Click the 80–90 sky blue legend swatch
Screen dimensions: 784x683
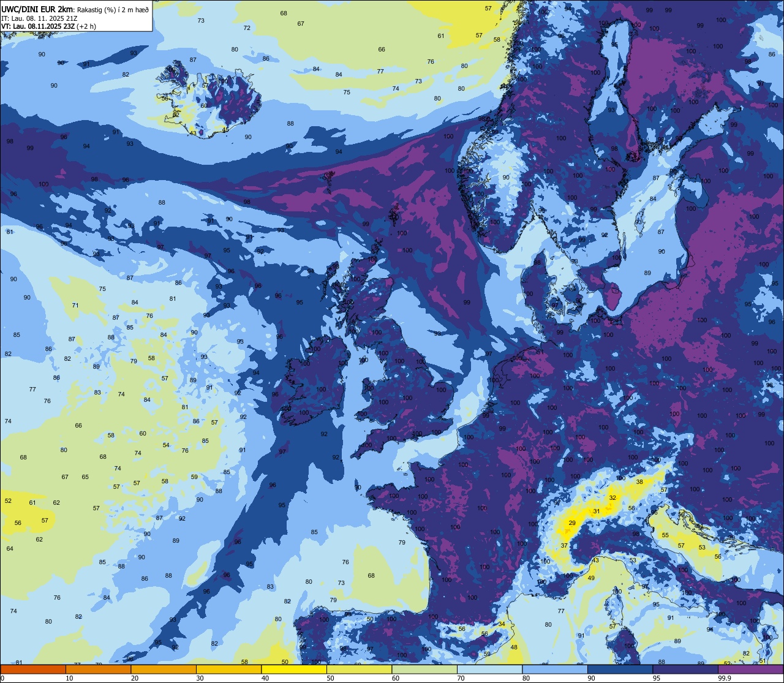point(555,669)
